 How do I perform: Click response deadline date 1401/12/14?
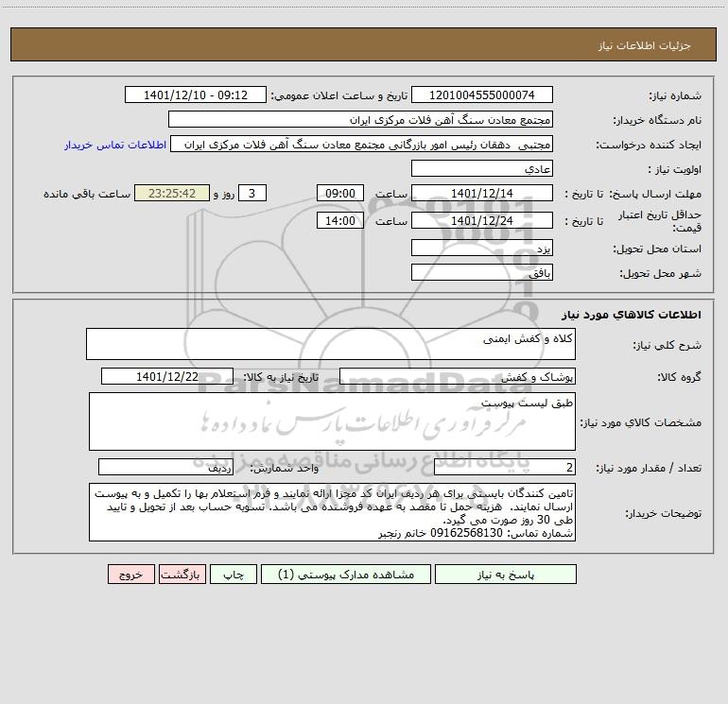pos(482,193)
